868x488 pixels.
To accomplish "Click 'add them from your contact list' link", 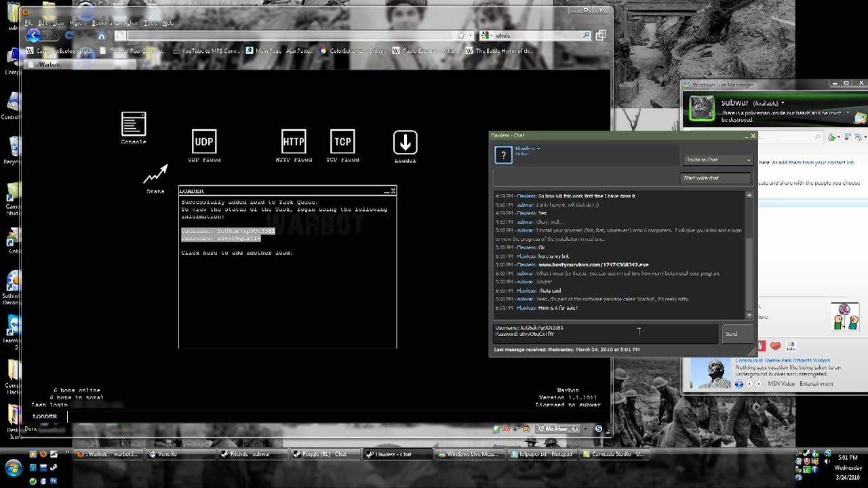I will pos(816,163).
